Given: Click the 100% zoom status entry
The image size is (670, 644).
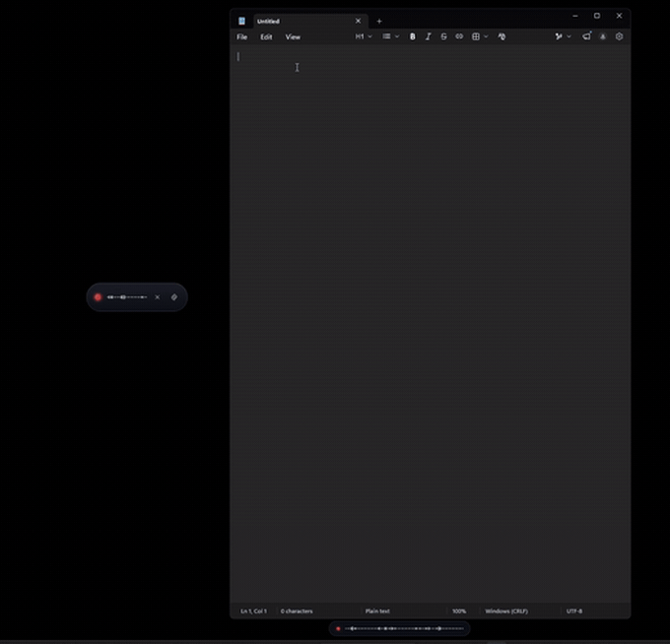Looking at the screenshot, I should click(x=459, y=612).
